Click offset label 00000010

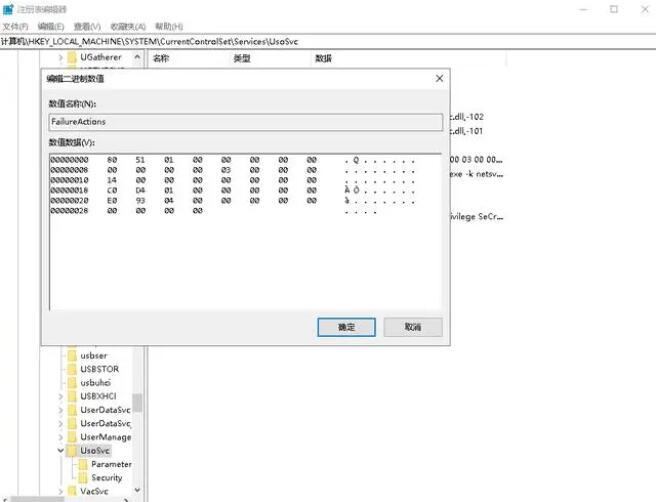(x=69, y=180)
